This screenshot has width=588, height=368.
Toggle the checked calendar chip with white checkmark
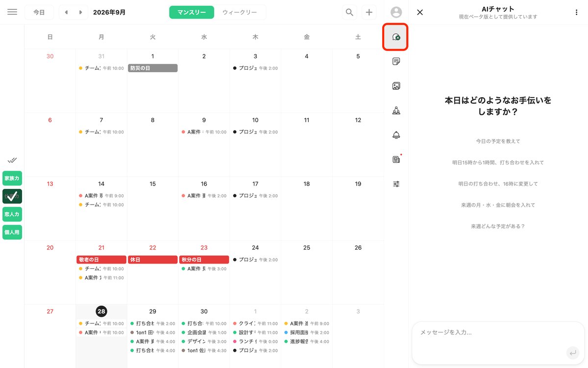pos(12,196)
